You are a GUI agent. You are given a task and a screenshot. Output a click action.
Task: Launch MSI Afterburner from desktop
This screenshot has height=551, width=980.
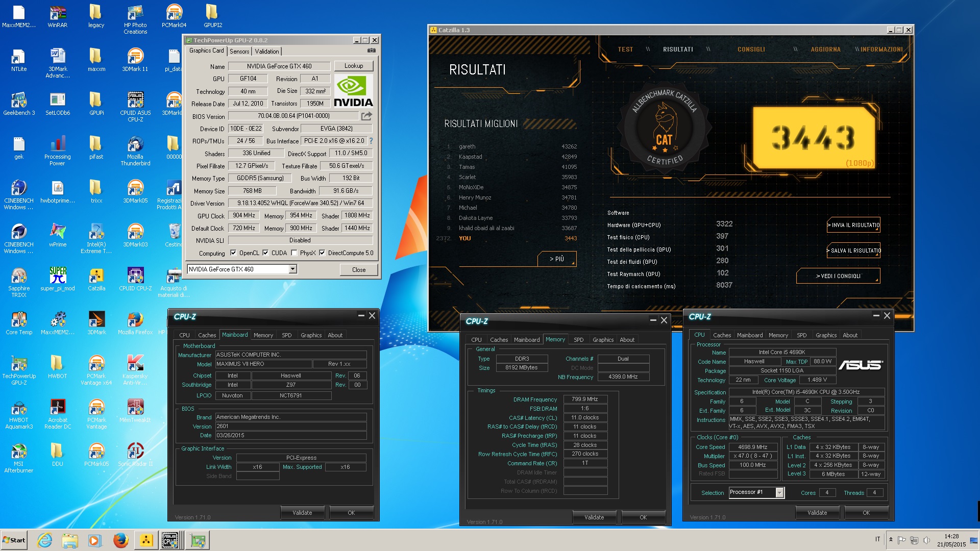pyautogui.click(x=19, y=458)
